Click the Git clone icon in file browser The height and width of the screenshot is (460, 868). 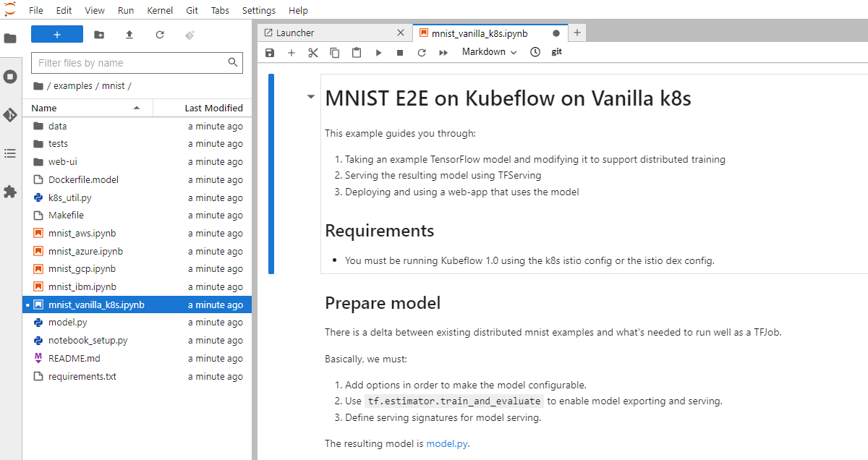pyautogui.click(x=190, y=35)
